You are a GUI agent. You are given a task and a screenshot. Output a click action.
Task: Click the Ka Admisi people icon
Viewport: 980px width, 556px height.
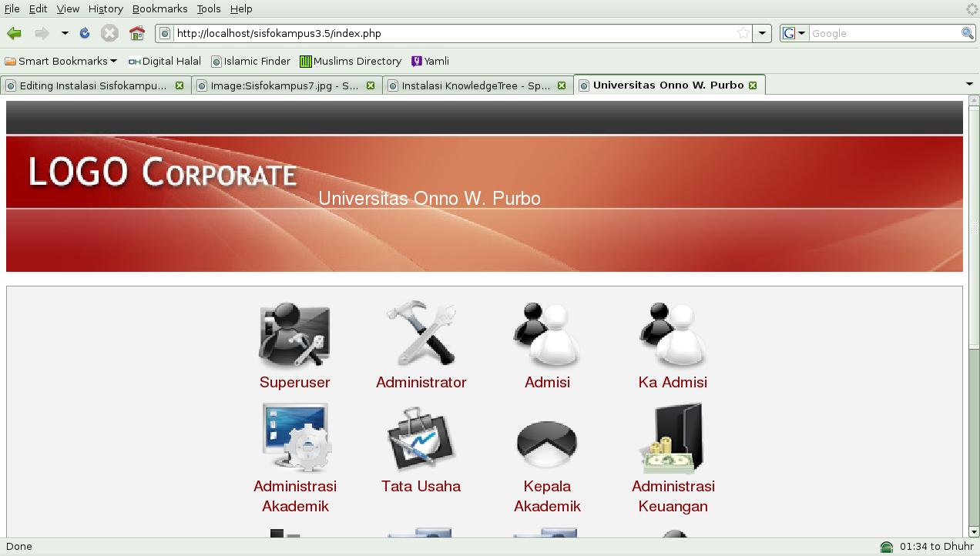coord(673,334)
